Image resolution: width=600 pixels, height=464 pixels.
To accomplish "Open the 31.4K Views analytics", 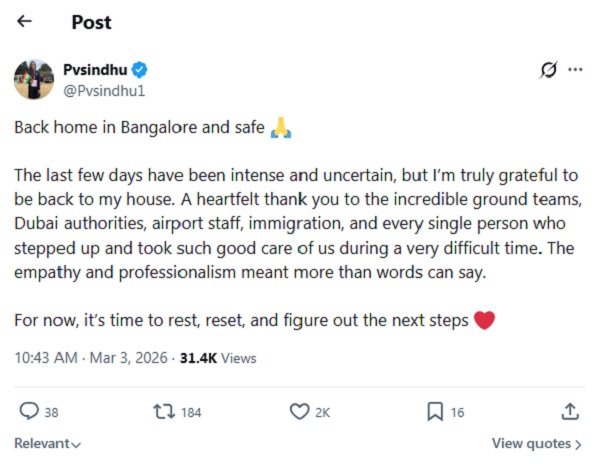I will coord(217,357).
